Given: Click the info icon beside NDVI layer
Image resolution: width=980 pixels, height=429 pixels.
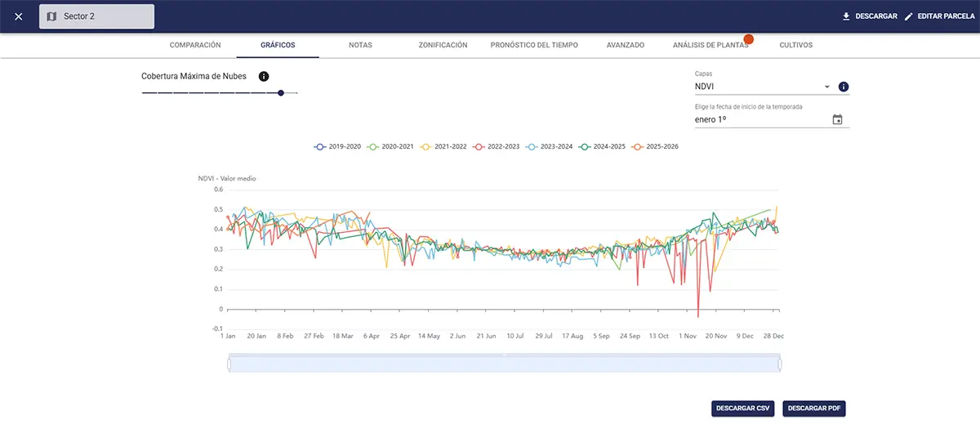Looking at the screenshot, I should coord(844,87).
